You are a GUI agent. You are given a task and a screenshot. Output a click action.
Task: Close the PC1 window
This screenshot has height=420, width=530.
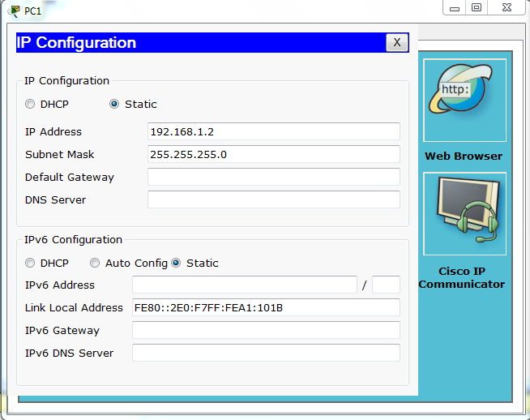(506, 7)
